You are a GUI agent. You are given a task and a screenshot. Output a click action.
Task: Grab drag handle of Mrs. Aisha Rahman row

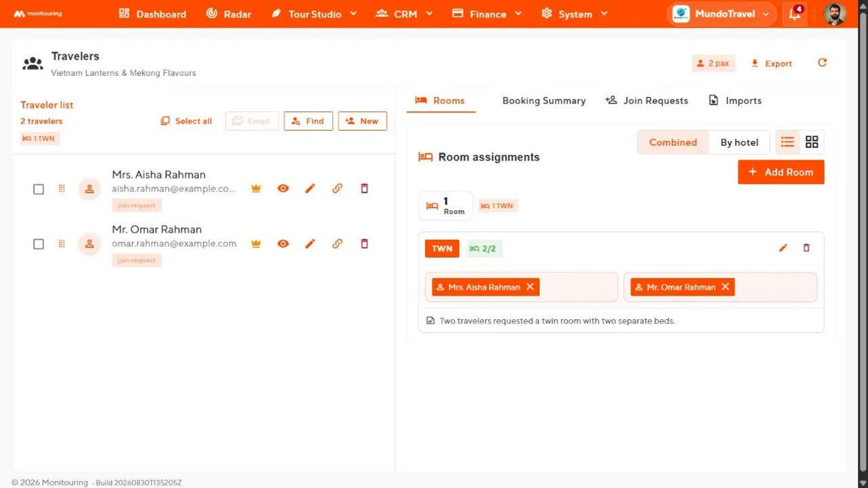pyautogui.click(x=62, y=188)
